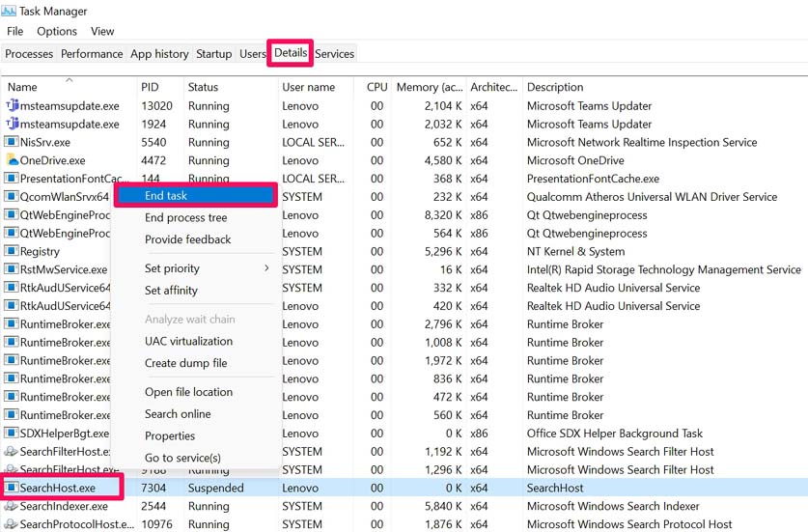The image size is (808, 532).
Task: Click the Office SDX Helper Background Task description
Action: coord(614,433)
